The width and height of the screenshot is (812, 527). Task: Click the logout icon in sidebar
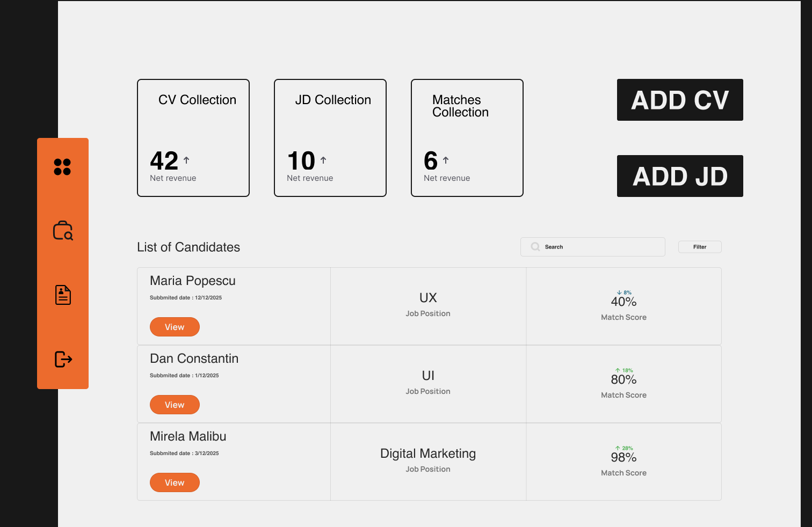(63, 359)
